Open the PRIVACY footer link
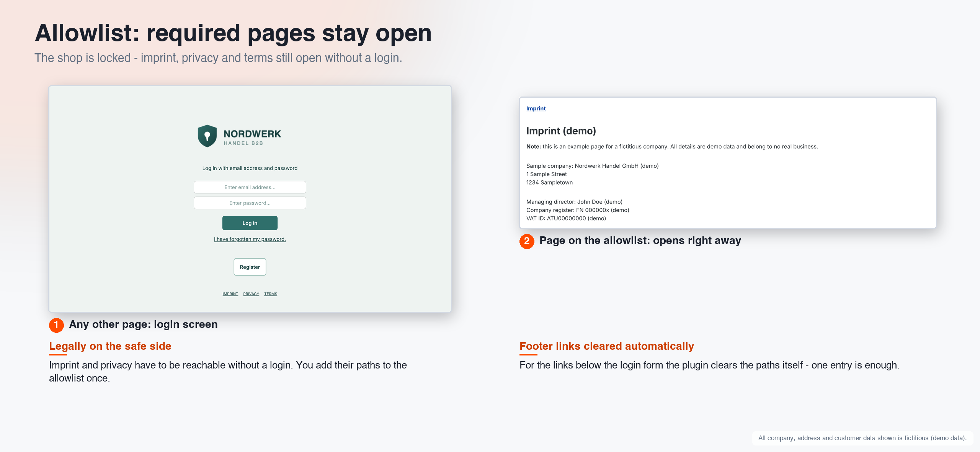Viewport: 980px width, 452px height. tap(251, 294)
